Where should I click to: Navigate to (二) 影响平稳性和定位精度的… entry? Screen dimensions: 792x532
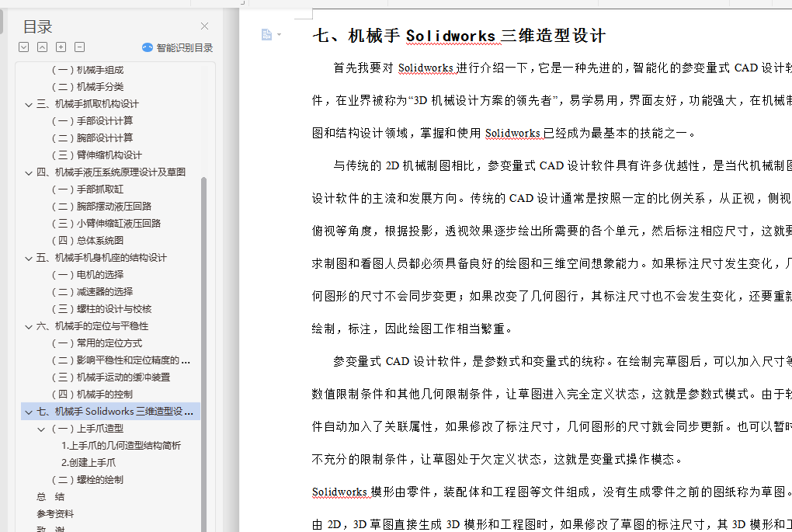coord(120,360)
